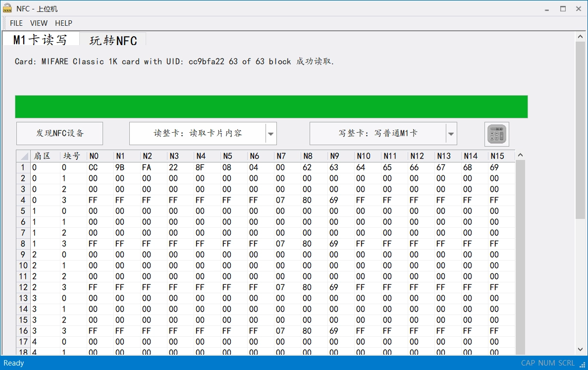Expand the 写整卡 dropdown arrow

point(451,133)
